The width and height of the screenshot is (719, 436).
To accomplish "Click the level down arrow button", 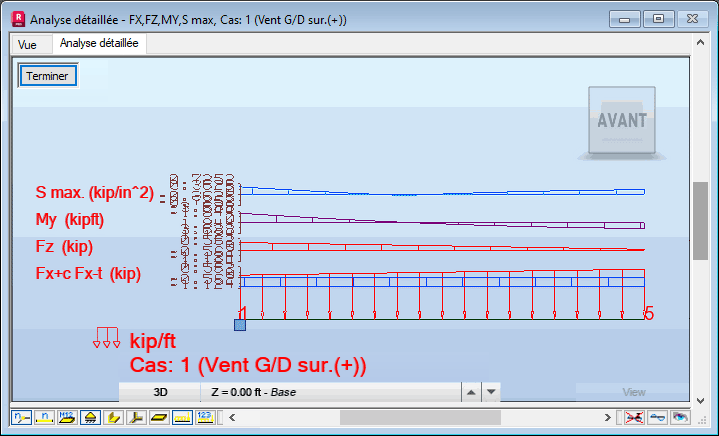I will (491, 392).
